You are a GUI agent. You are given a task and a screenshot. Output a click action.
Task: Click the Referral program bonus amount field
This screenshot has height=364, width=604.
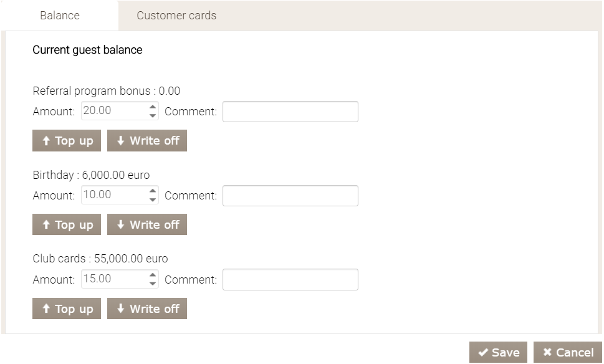click(113, 111)
